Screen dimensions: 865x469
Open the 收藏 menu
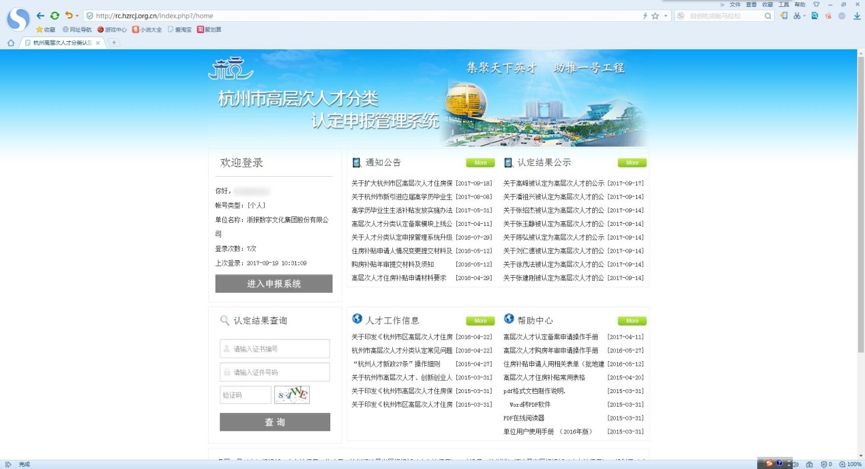tap(767, 4)
